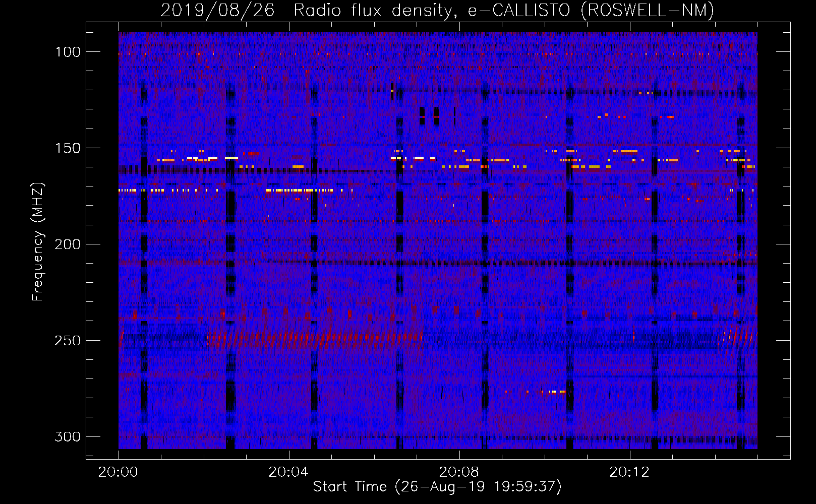
Task: Click the 'Start Time (26-Aug-19 19:59:37)' label
Action: tap(437, 487)
